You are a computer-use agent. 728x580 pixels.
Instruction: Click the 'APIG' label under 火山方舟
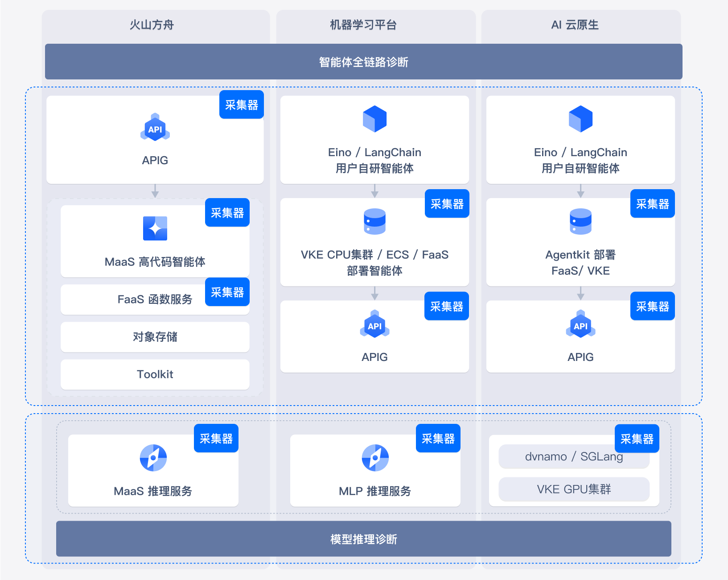[155, 161]
